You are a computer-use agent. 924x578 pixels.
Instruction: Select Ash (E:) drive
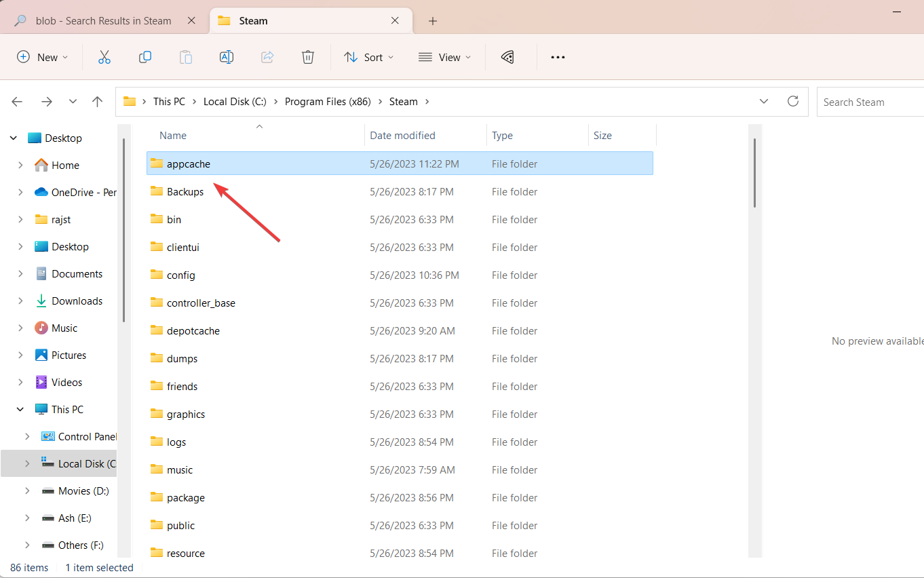(x=75, y=518)
